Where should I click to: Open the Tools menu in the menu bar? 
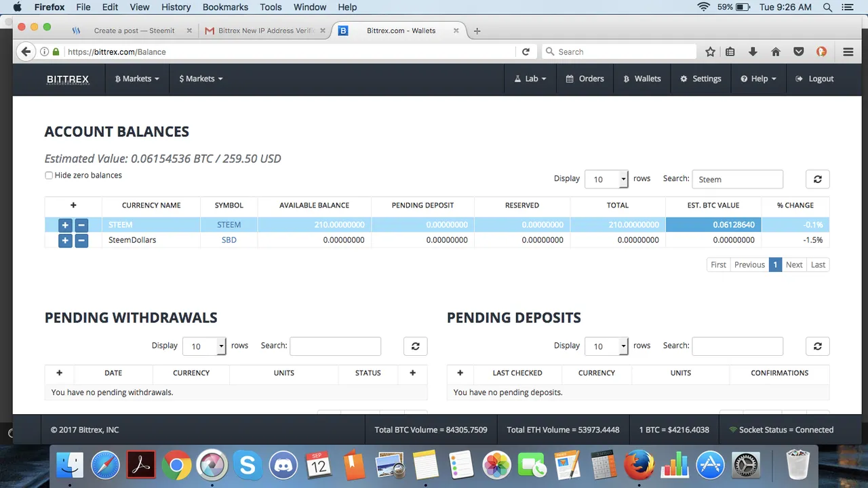(x=271, y=7)
